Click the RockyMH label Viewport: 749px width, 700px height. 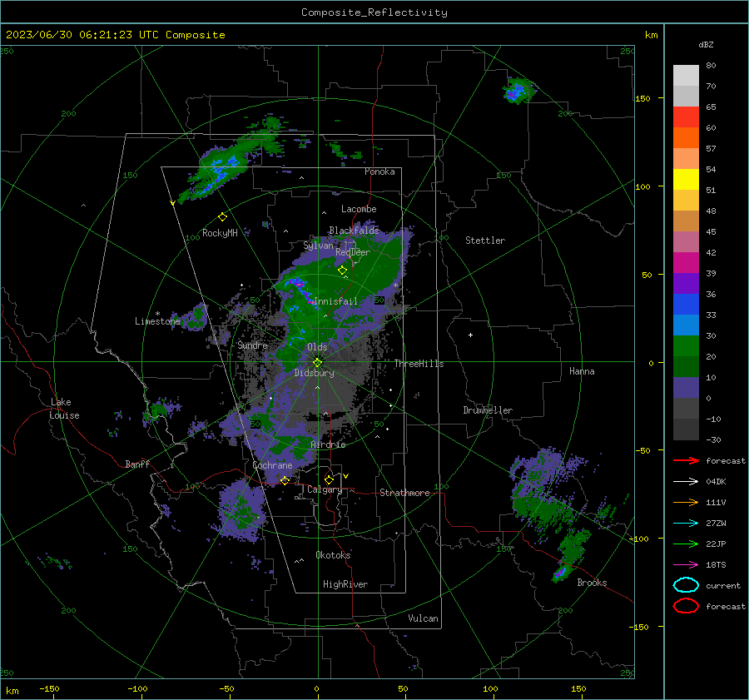[x=220, y=233]
